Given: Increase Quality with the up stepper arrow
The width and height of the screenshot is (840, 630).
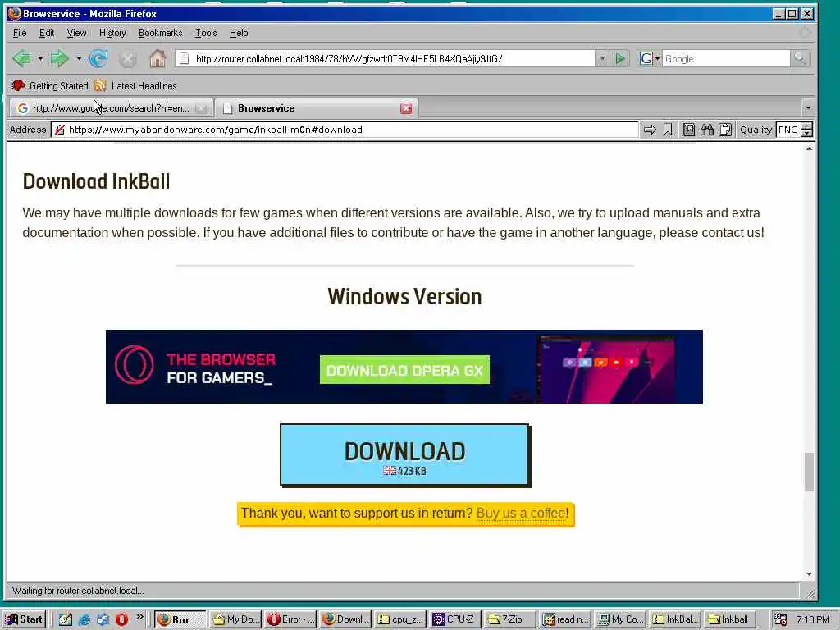Looking at the screenshot, I should 807,126.
